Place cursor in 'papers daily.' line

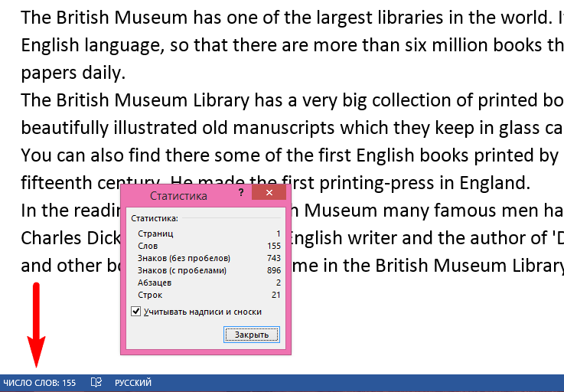tap(73, 73)
